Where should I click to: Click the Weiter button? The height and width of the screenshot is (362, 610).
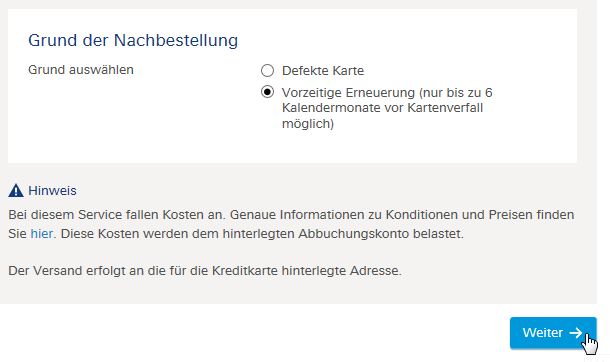tap(553, 333)
